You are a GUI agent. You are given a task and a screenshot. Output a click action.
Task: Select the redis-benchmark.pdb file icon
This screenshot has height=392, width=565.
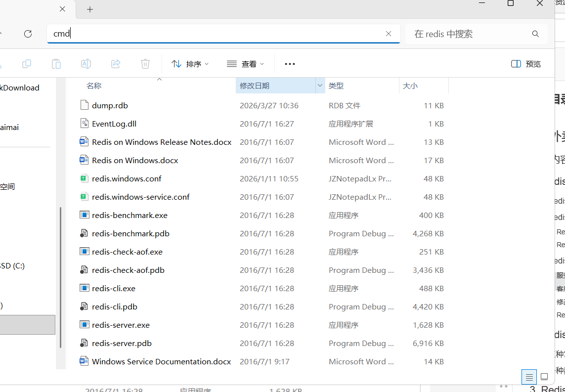(84, 233)
